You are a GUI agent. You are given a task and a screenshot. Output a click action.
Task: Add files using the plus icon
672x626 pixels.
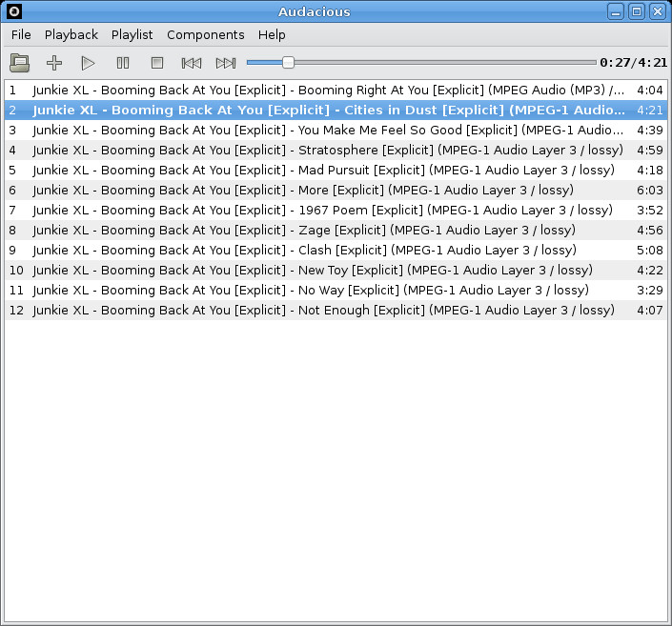coord(54,63)
